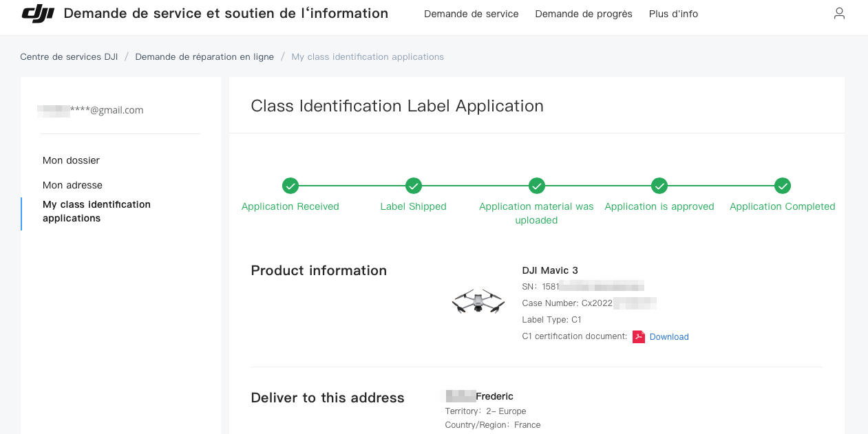868x434 pixels.
Task: Click the Country/Region: France line
Action: pyautogui.click(x=493, y=425)
